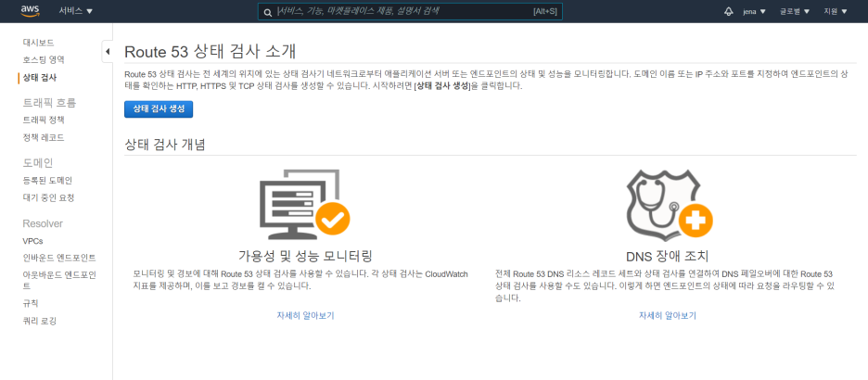Click the DNS failover stethoscope illustration
This screenshot has height=380, width=868.
point(669,203)
